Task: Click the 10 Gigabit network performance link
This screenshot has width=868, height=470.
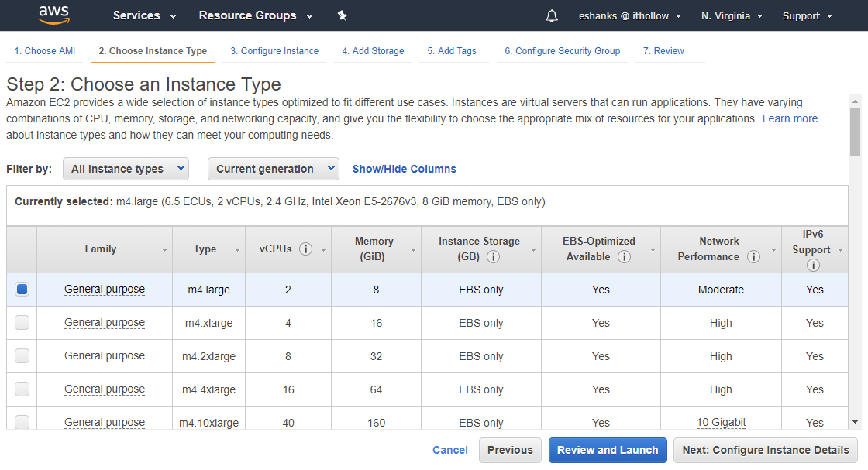Action: [x=721, y=423]
